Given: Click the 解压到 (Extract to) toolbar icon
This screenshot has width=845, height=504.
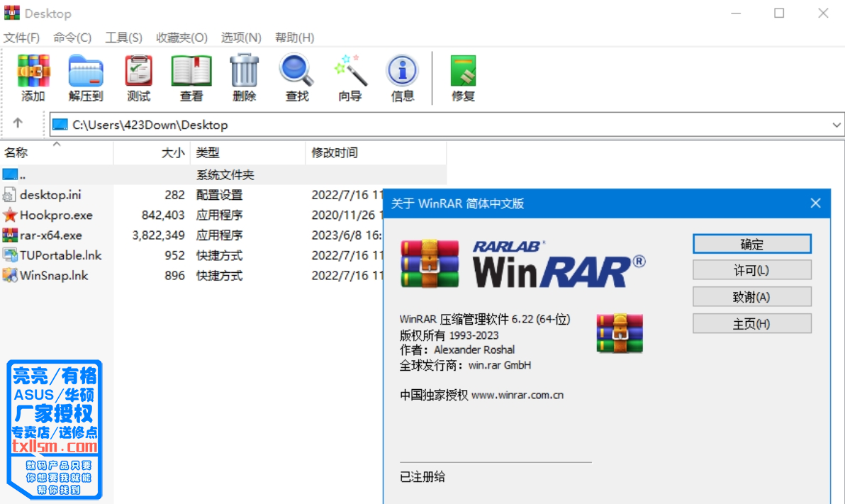Looking at the screenshot, I should pos(86,71).
